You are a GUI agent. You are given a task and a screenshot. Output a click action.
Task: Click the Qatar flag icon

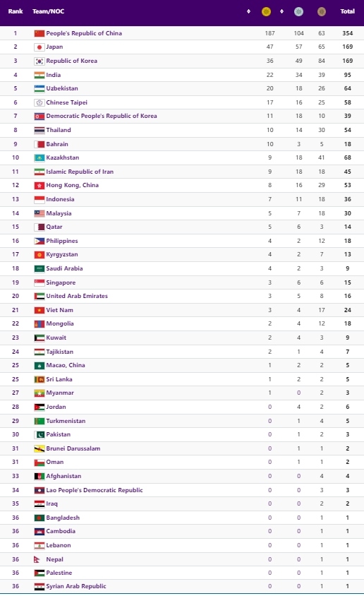[x=39, y=227]
